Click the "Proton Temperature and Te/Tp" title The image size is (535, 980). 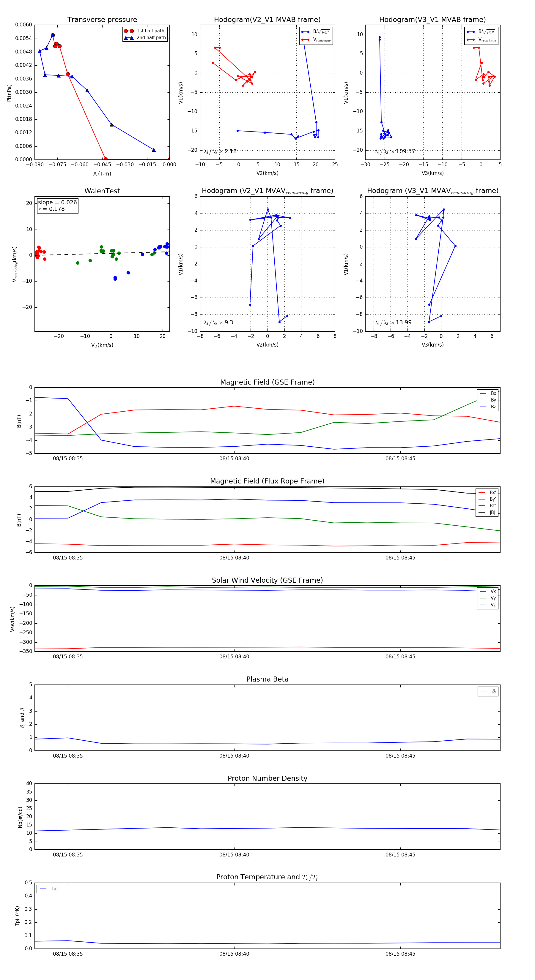tap(267, 877)
